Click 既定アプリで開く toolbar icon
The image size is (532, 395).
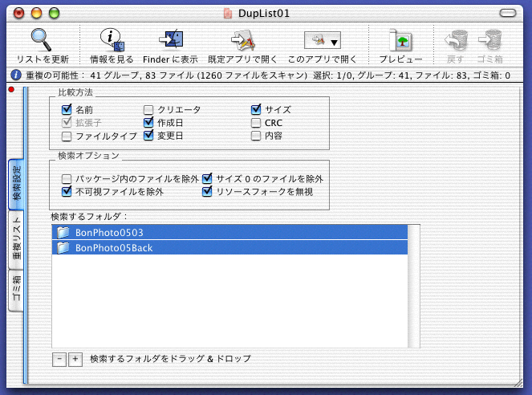click(242, 39)
